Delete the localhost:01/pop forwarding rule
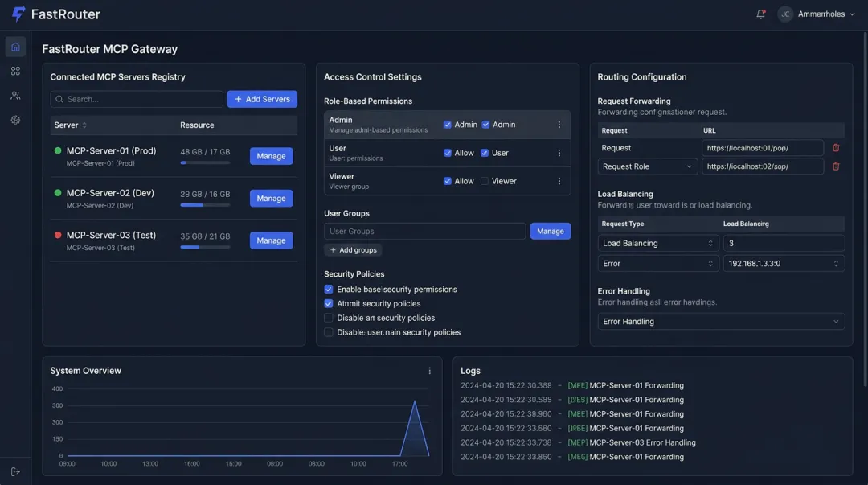 tap(836, 148)
